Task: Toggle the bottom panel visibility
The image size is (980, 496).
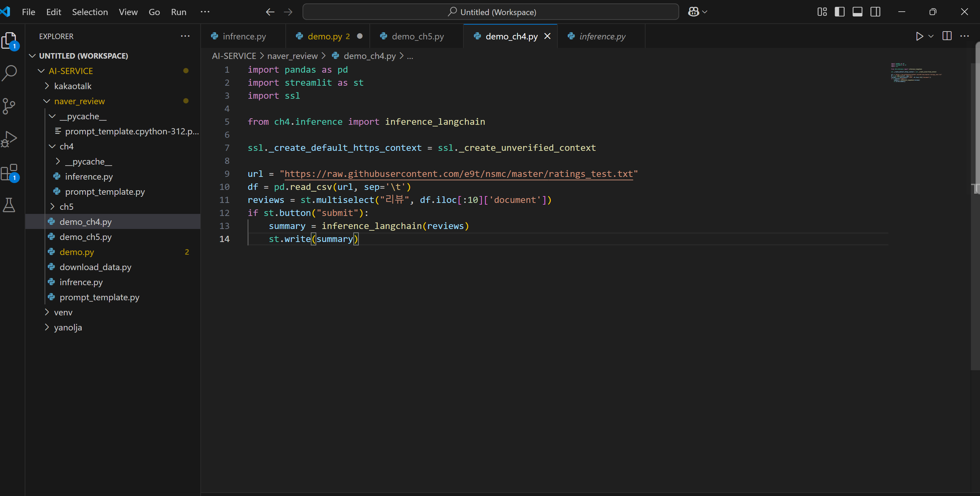Action: 857,12
